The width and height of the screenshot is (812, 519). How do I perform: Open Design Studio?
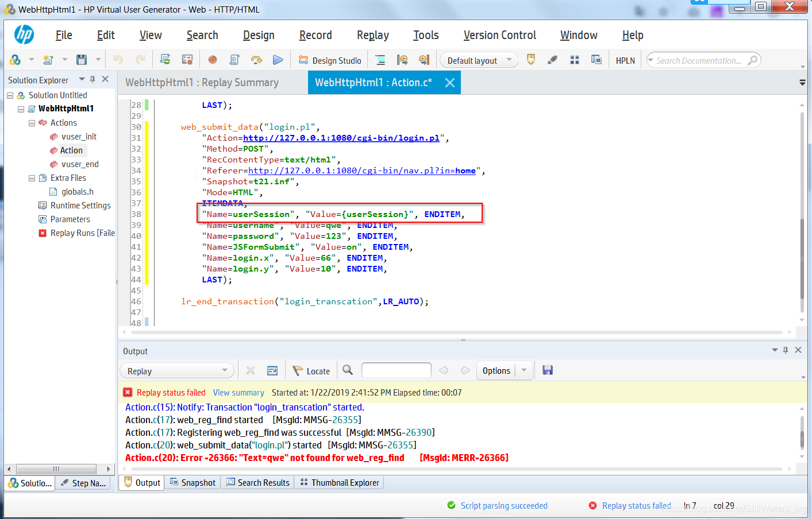[330, 60]
